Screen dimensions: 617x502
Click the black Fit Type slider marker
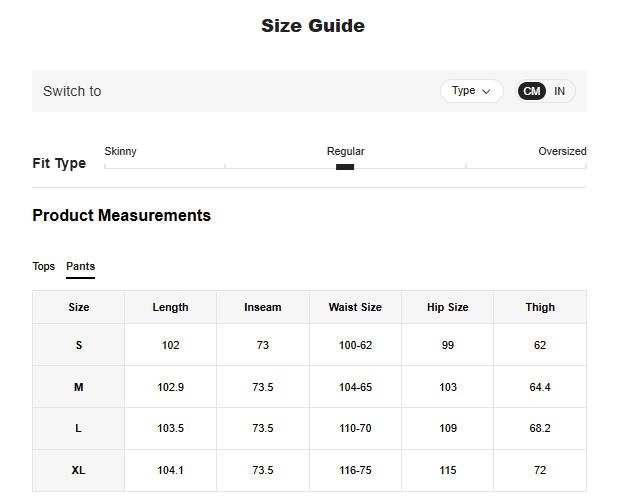(345, 167)
